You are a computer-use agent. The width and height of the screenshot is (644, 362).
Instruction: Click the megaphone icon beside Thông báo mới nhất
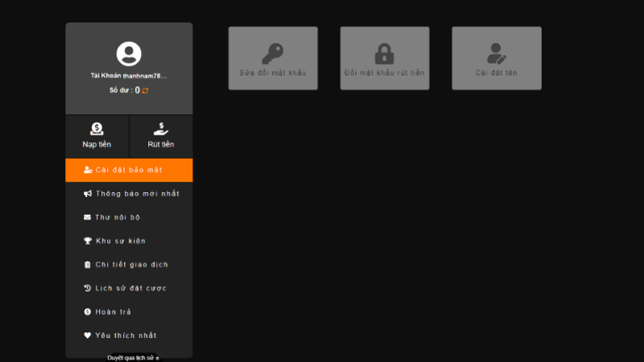pos(88,194)
